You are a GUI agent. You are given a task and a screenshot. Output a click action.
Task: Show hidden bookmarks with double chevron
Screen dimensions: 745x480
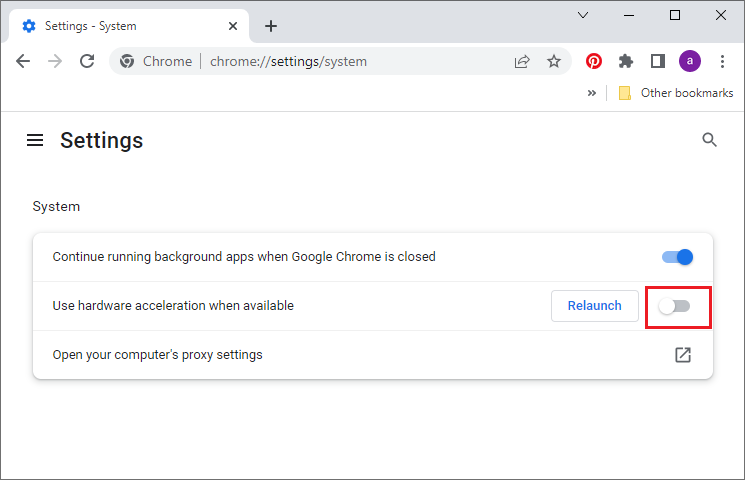pyautogui.click(x=592, y=93)
